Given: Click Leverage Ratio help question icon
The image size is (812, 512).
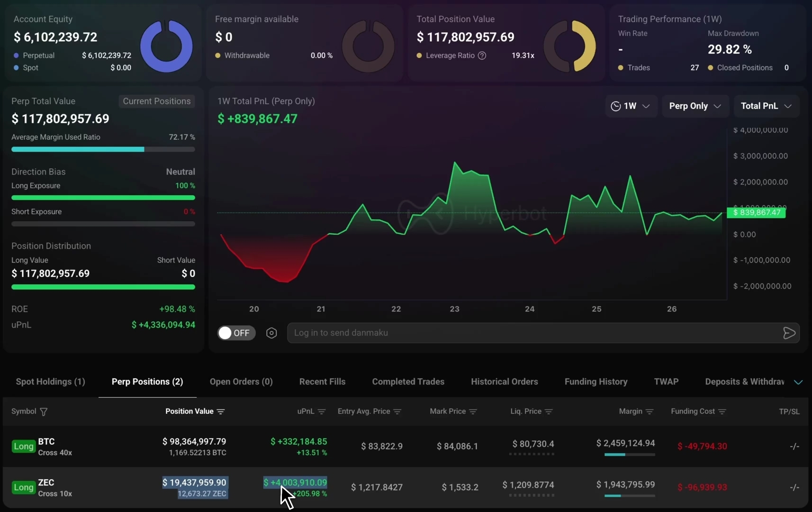Looking at the screenshot, I should tap(482, 55).
